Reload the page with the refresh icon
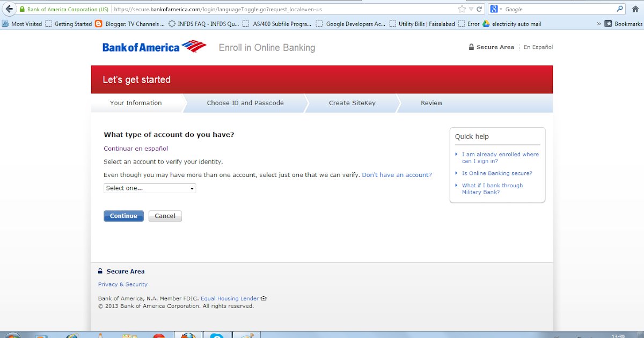 [479, 9]
